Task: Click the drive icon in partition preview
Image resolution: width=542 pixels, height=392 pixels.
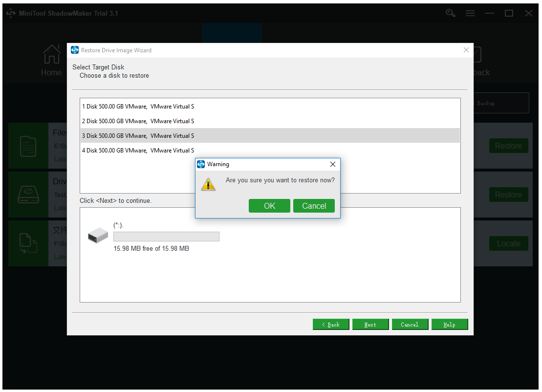Action: [98, 236]
